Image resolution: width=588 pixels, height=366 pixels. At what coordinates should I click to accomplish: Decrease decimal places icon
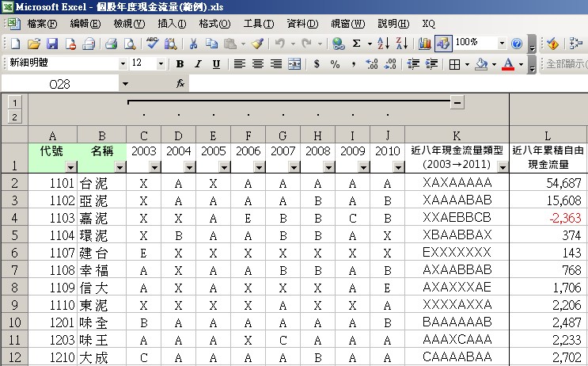(x=390, y=64)
